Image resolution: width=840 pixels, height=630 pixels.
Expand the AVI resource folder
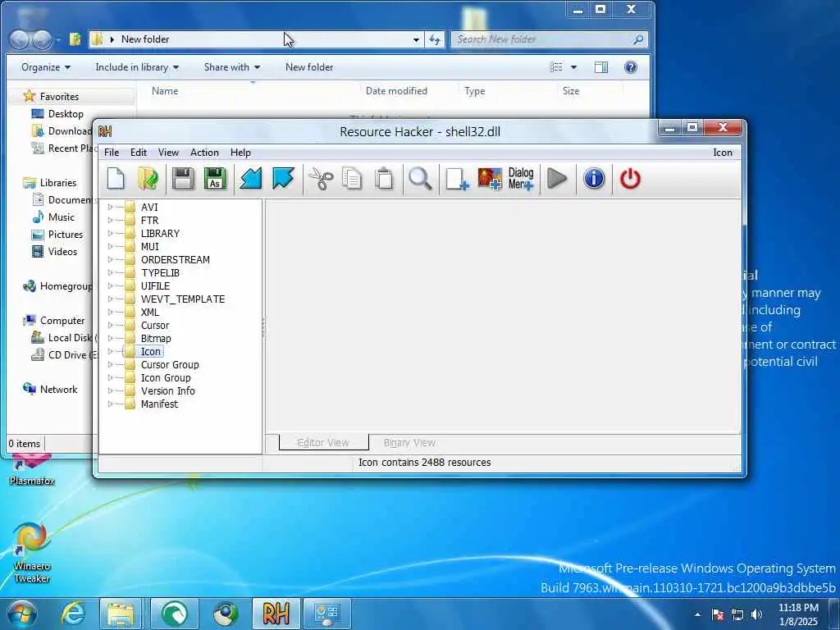click(x=110, y=207)
